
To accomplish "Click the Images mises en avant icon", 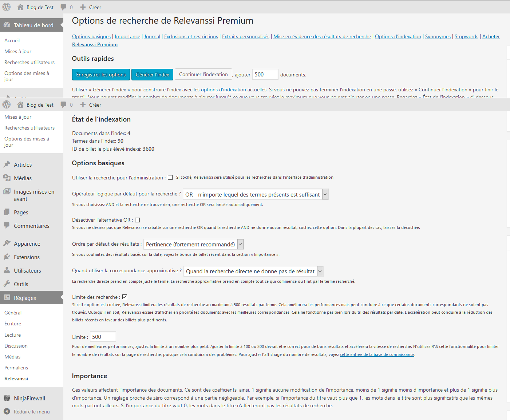I will click(7, 191).
